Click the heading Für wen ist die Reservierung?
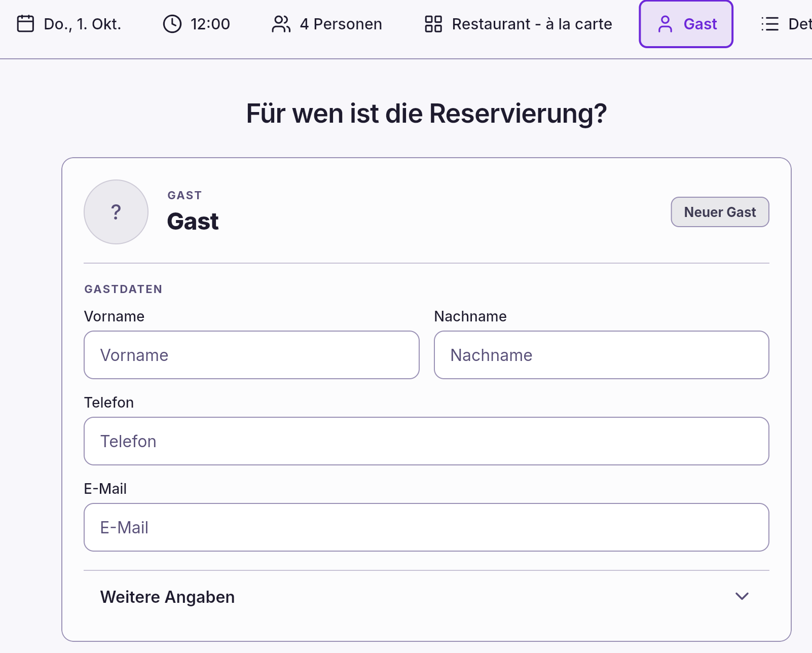 [426, 113]
